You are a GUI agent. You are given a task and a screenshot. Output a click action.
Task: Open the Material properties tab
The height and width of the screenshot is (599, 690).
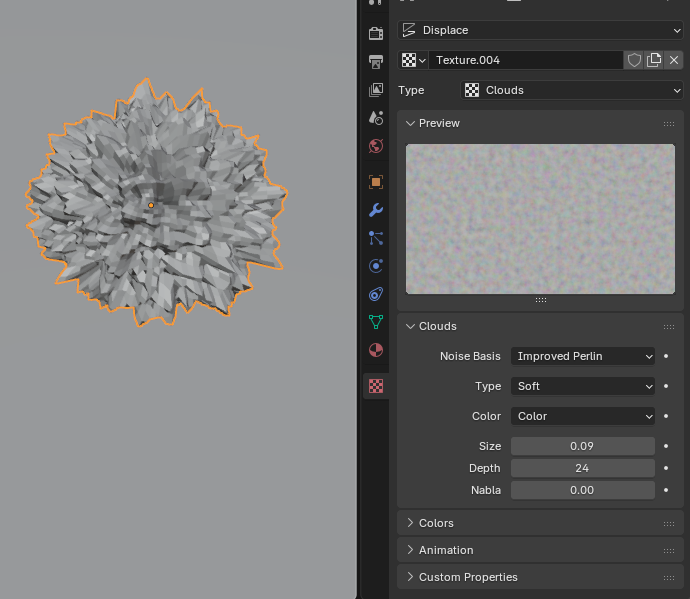(x=376, y=350)
